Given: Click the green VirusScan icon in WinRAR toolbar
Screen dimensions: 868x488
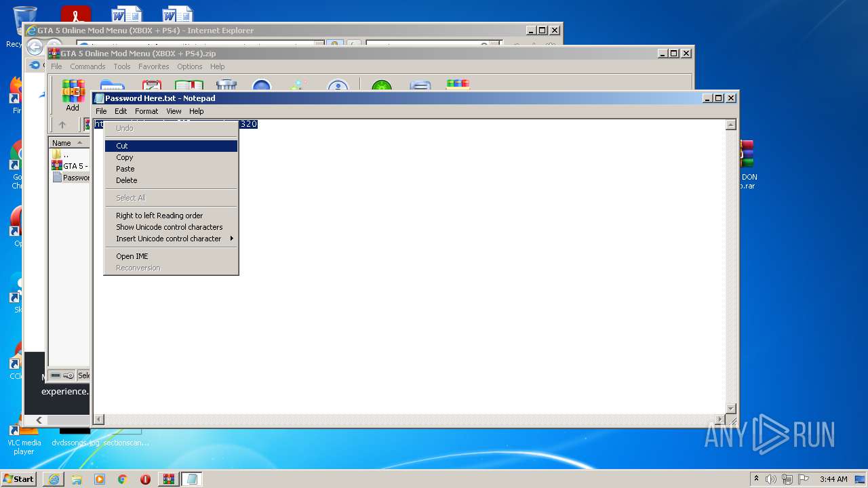Looking at the screenshot, I should [x=382, y=86].
